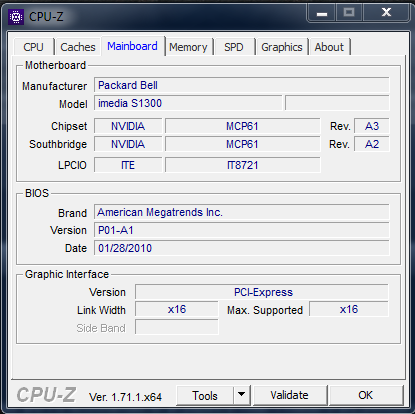Click the LPCIO vendor ITE value

click(128, 165)
